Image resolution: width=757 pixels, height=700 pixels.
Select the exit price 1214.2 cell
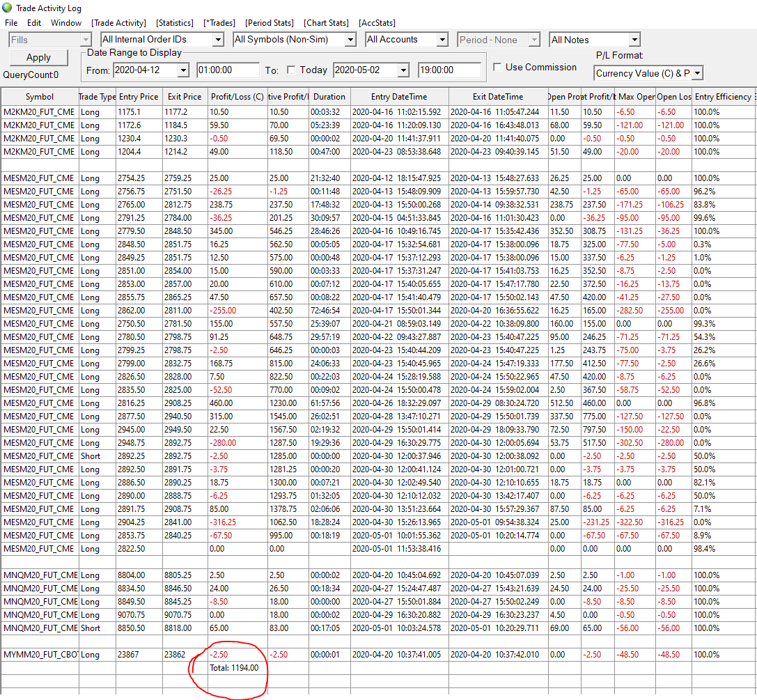click(185, 152)
